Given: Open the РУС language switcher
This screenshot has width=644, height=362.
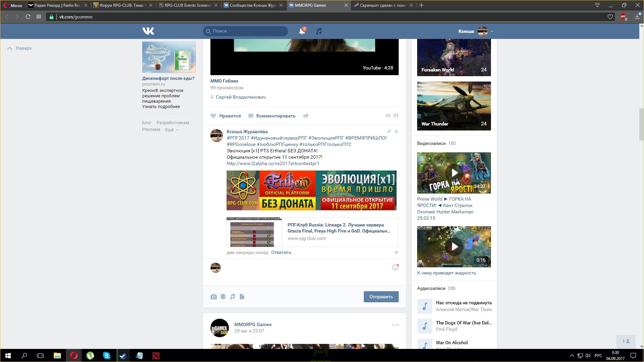Looking at the screenshot, I should coord(598,356).
